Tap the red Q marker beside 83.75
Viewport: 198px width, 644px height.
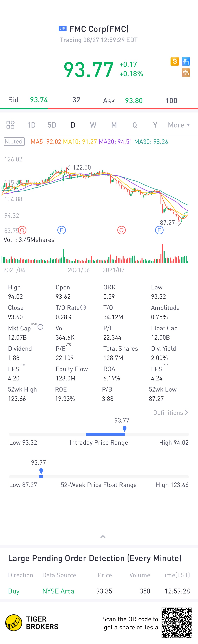[x=22, y=230]
